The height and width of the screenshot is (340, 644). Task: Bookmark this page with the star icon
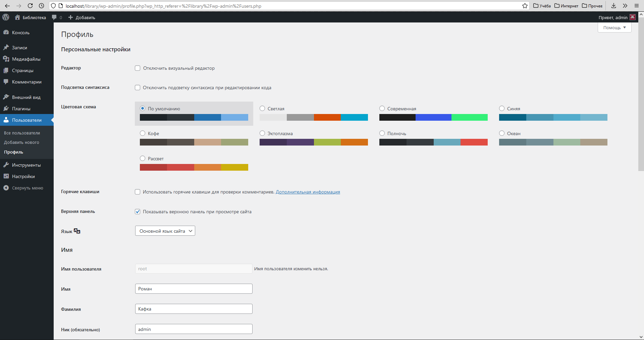coord(525,6)
